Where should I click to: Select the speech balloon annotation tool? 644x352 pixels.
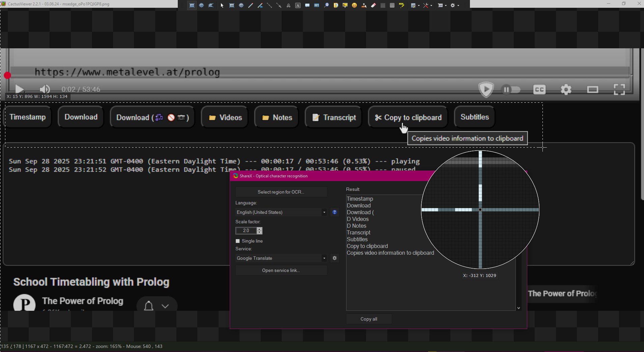[x=307, y=5]
